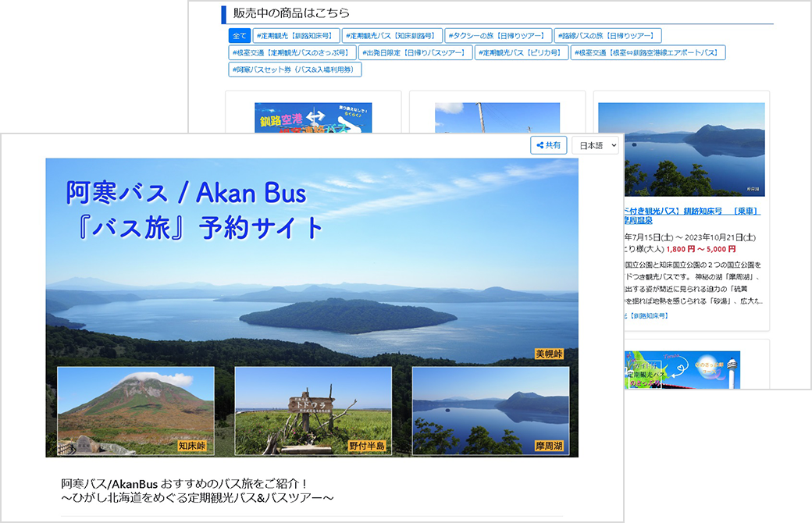
Task: Select the 全て filter tag
Action: point(239,36)
